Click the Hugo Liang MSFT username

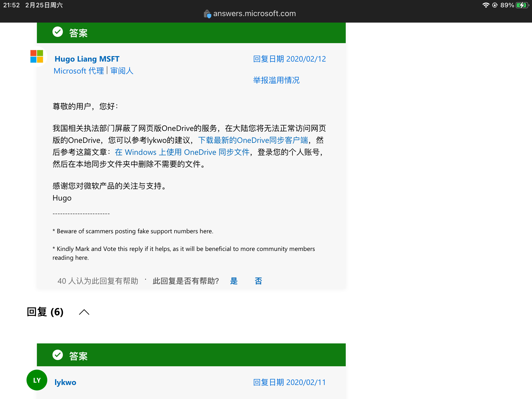coord(87,59)
